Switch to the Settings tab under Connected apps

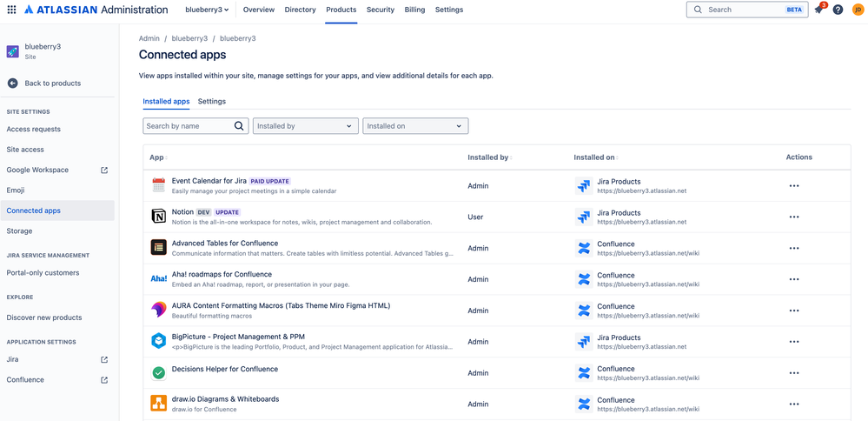click(x=211, y=102)
